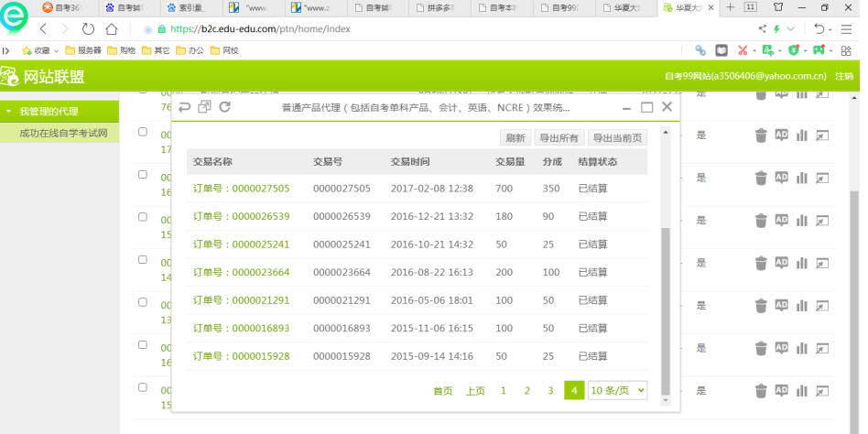Click the browser back arrow button
The width and height of the screenshot is (868, 434).
point(43,28)
